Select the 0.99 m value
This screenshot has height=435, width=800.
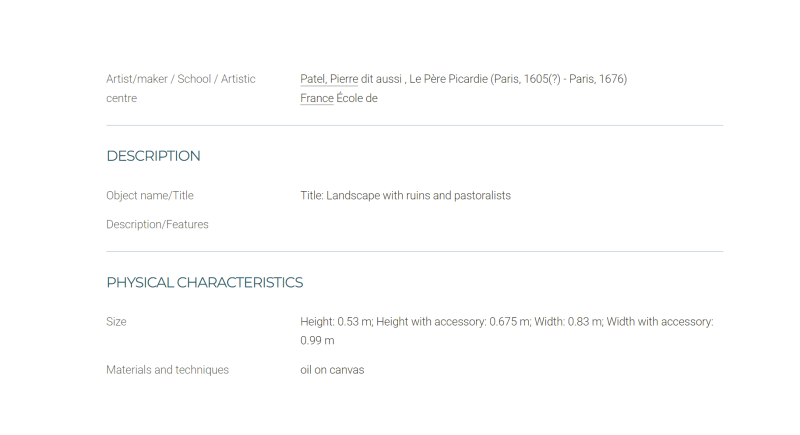click(317, 341)
